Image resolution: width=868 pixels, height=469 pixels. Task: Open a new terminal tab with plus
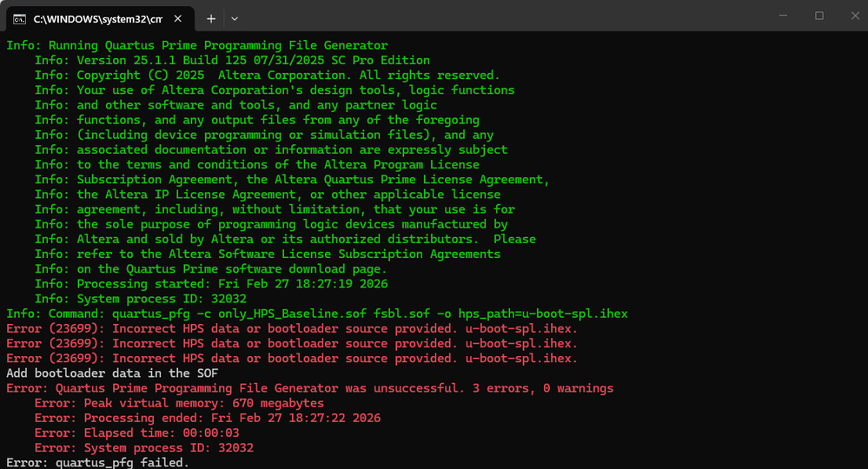[x=211, y=17]
